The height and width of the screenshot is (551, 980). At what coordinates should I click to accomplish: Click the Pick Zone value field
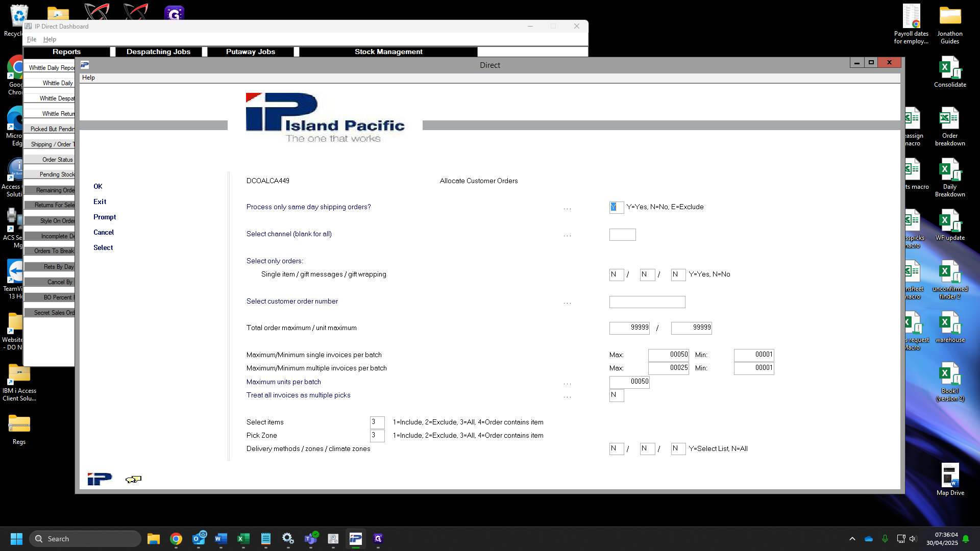[x=377, y=436]
